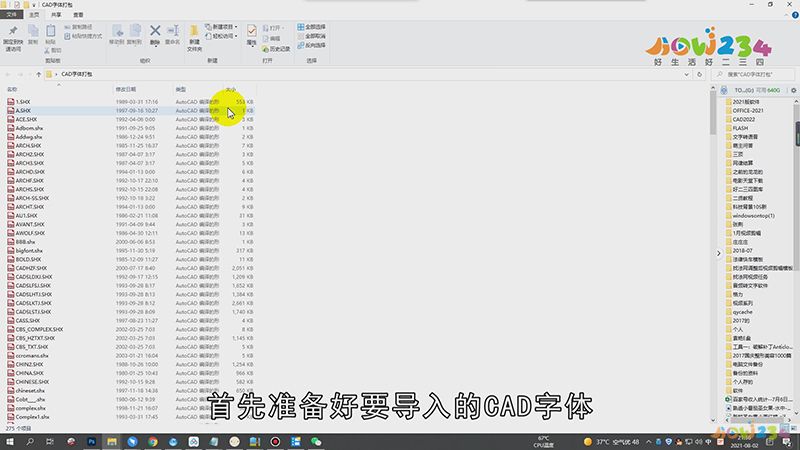Click the search CAD字体打包 box

[753, 74]
